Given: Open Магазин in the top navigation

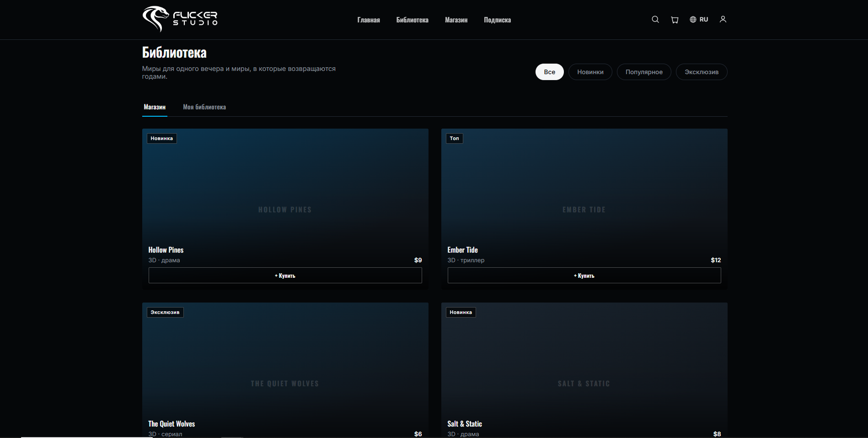Looking at the screenshot, I should tap(456, 20).
